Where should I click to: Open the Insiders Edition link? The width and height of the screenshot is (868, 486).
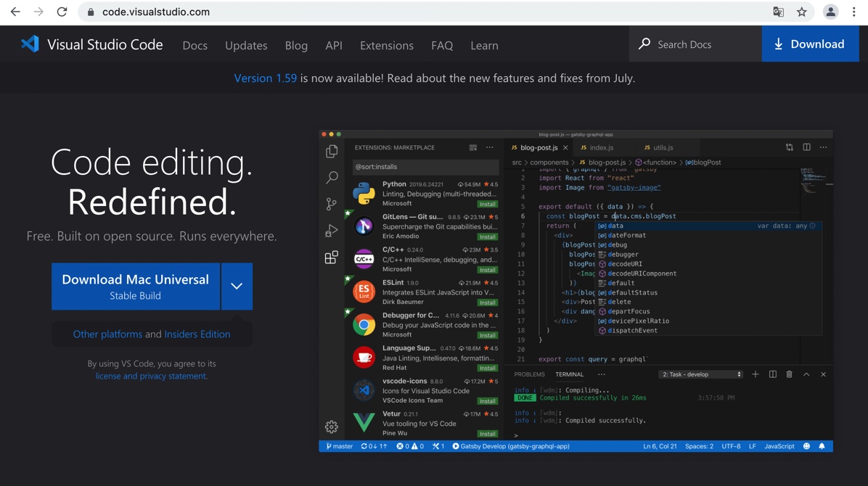[197, 334]
